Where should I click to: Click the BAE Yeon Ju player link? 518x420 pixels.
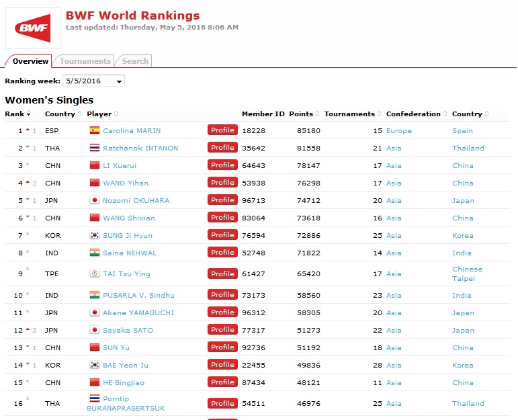tap(126, 365)
